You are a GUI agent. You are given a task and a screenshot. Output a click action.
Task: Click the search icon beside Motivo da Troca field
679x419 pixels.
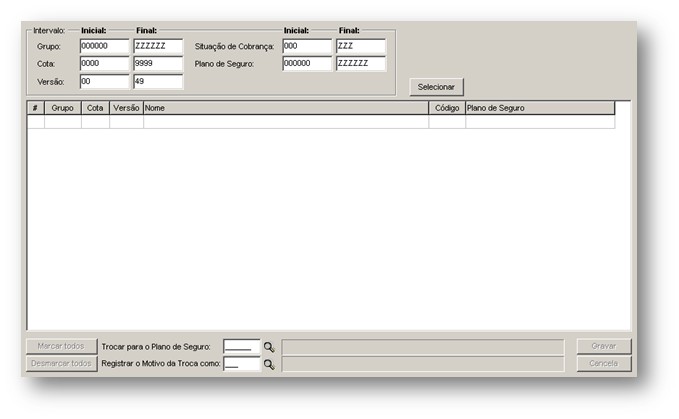[x=269, y=364]
